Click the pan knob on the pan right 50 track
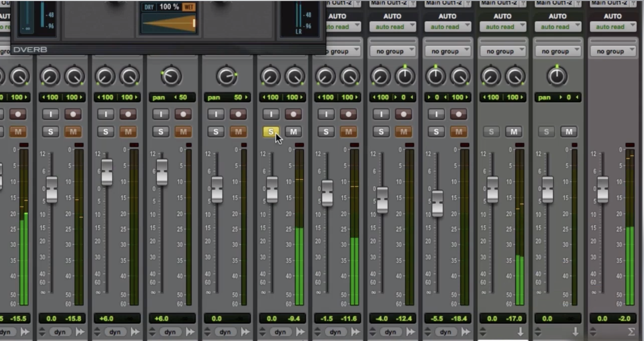Image resolution: width=644 pixels, height=341 pixels. pyautogui.click(x=227, y=76)
